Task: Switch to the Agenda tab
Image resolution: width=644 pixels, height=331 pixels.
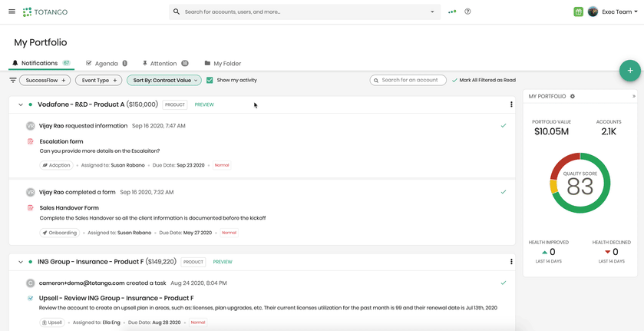Action: (107, 63)
